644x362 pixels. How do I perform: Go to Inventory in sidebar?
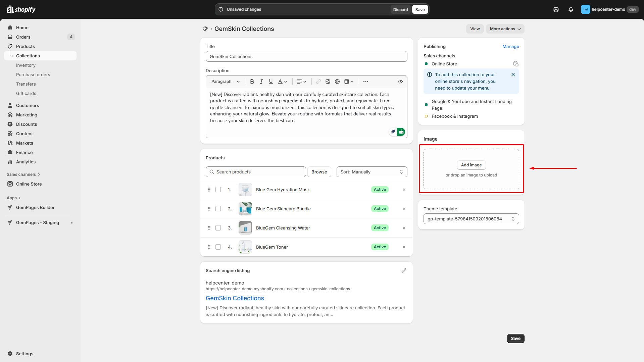click(x=26, y=65)
